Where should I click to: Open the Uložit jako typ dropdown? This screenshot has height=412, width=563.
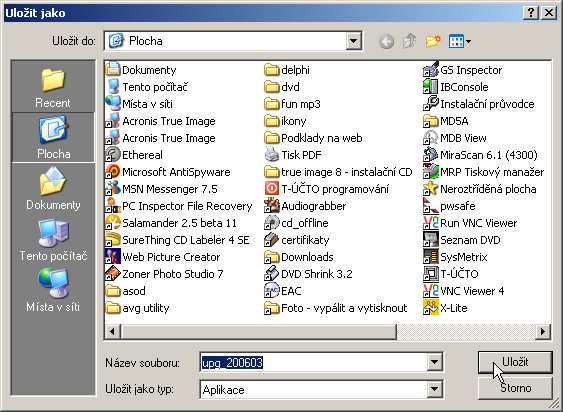coord(434,389)
